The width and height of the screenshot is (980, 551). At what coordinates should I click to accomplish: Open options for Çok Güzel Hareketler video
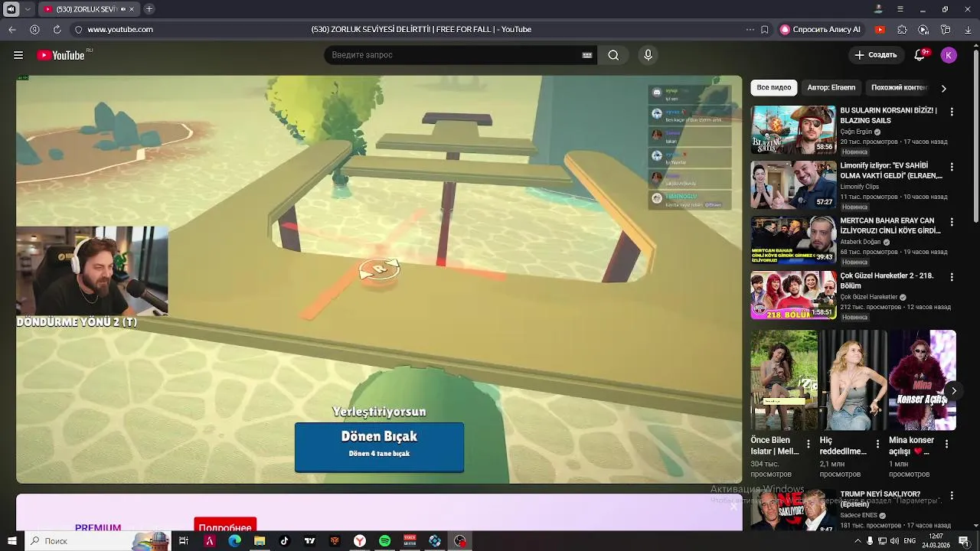coord(952,277)
